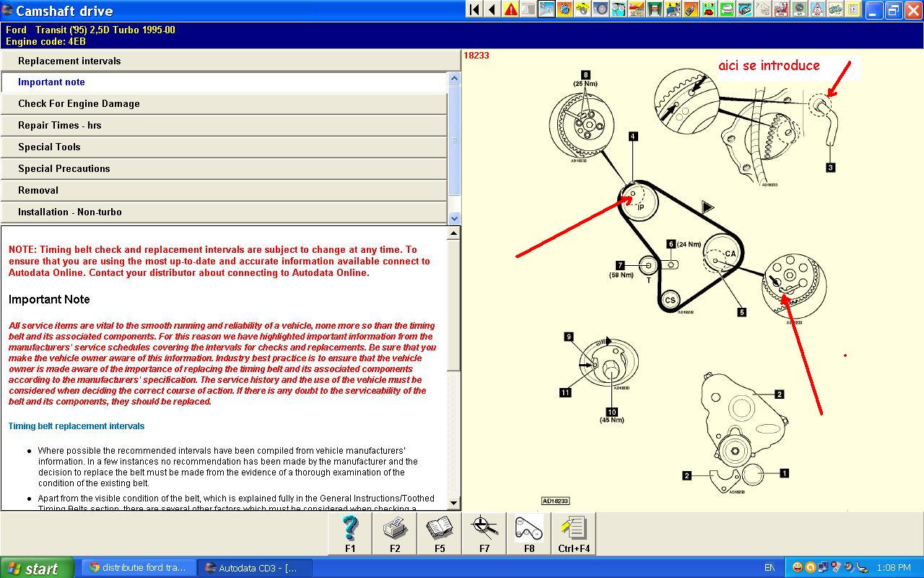Click the previous page left arrow icon
Viewport: 924px width, 578px height.
click(492, 9)
